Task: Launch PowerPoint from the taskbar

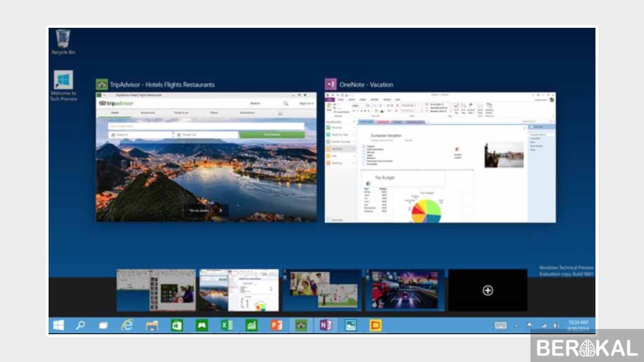Action: (276, 325)
